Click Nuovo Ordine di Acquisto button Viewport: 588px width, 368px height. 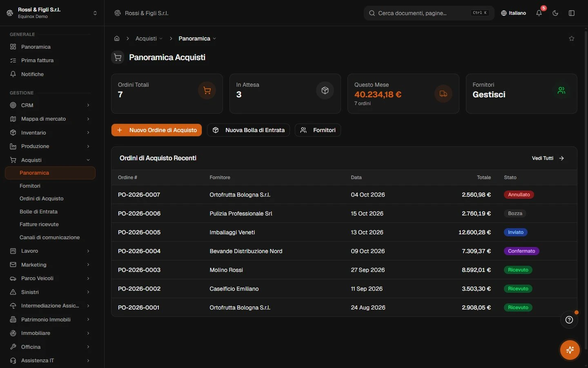[156, 130]
